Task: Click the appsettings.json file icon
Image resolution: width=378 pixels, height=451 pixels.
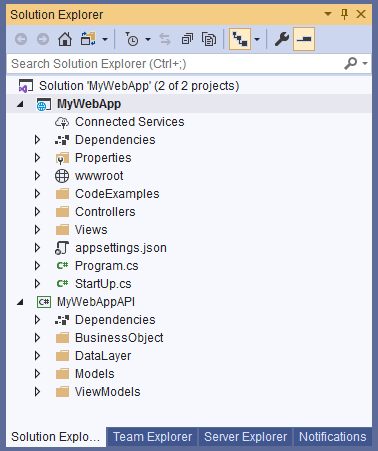Action: click(x=62, y=248)
